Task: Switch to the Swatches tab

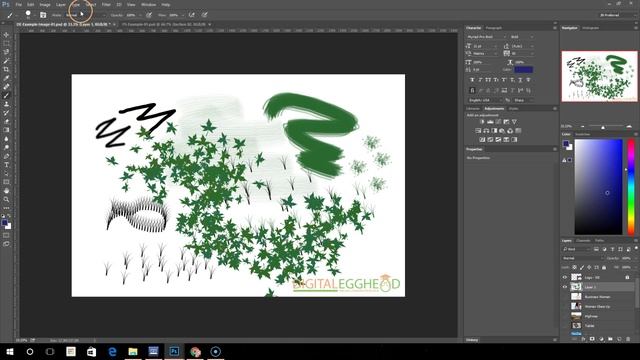Action: [582, 134]
